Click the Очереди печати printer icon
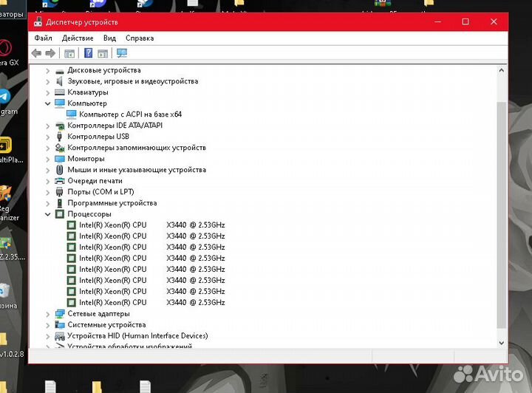The image size is (532, 393). pos(60,181)
